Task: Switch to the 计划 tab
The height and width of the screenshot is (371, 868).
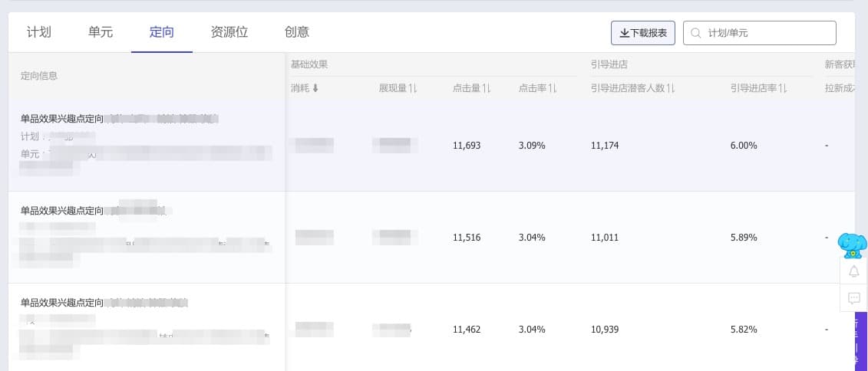Action: coord(39,32)
